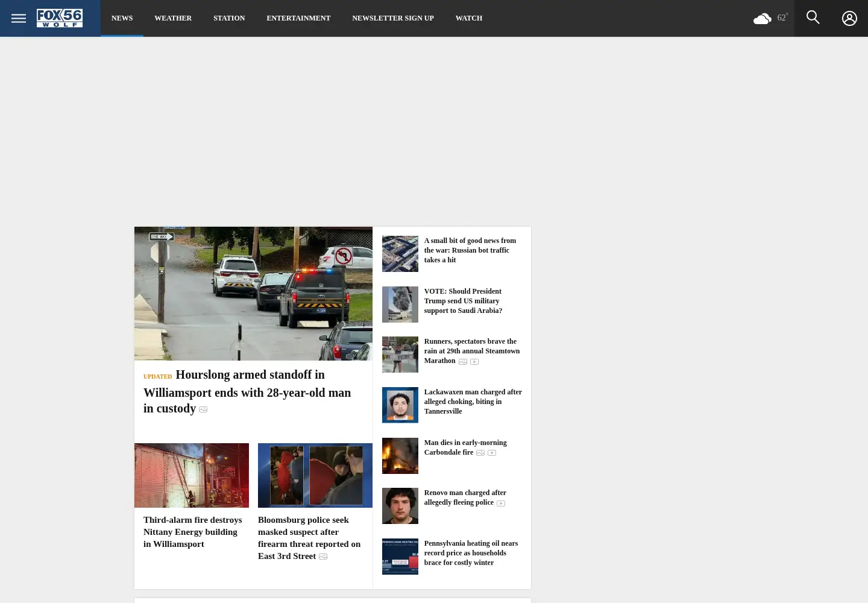Open Lackawaxen man charged story
This screenshot has height=603, width=868.
(x=473, y=402)
